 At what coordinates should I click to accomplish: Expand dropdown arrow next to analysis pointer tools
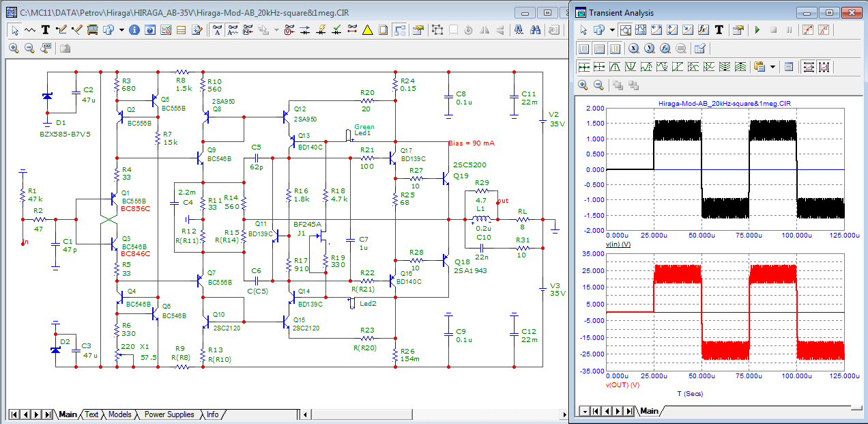[x=612, y=30]
